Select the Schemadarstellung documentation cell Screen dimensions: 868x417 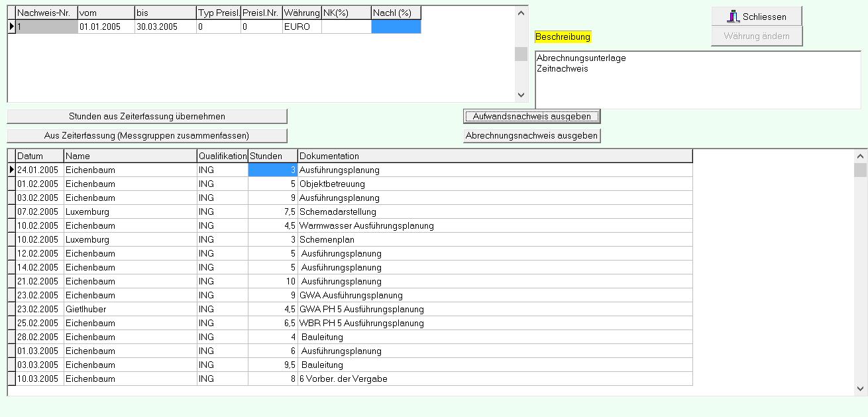pyautogui.click(x=494, y=212)
